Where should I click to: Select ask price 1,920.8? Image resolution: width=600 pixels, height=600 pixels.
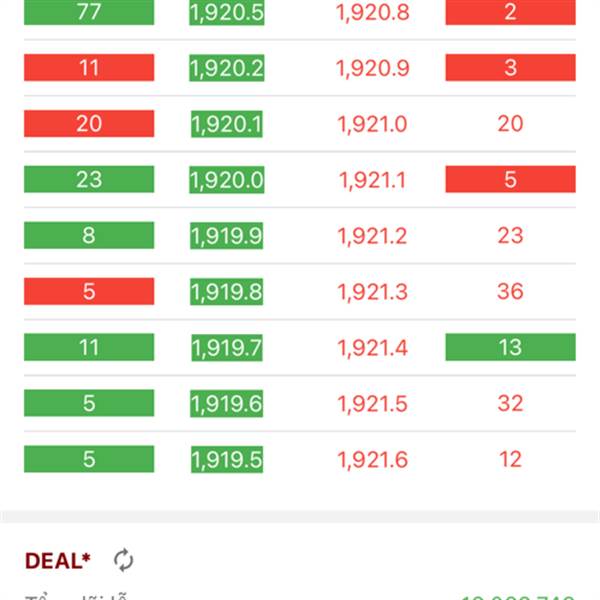click(372, 12)
